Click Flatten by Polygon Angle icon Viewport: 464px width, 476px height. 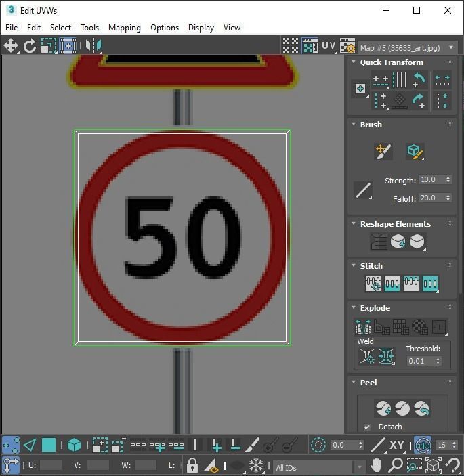tap(382, 327)
